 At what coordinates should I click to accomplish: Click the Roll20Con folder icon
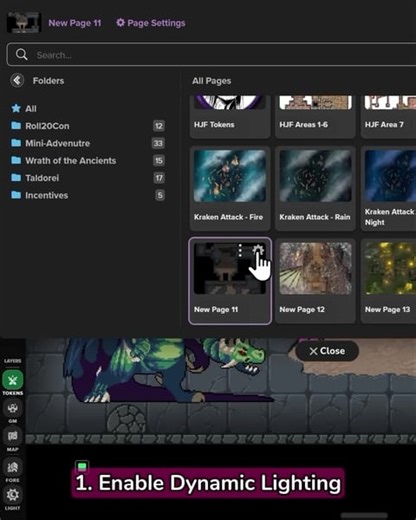point(16,126)
